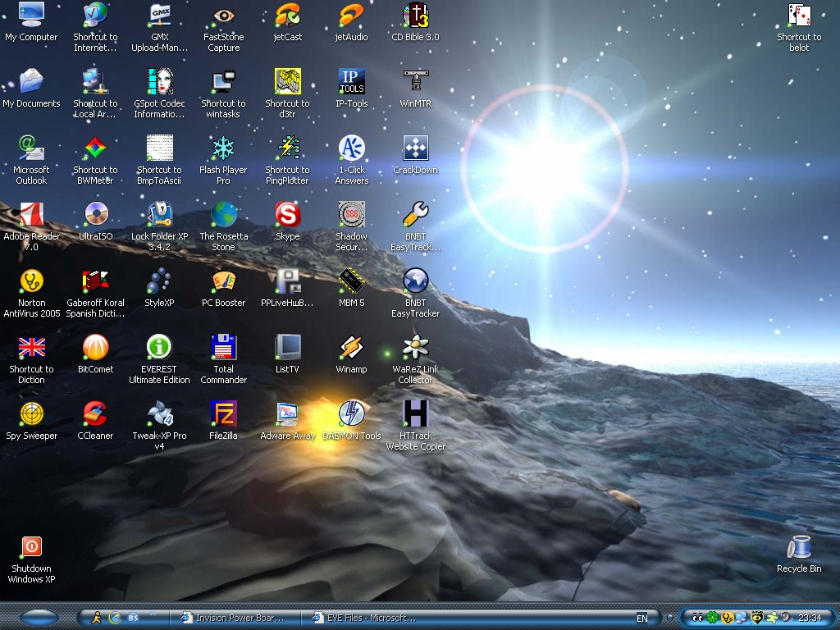Select the Gaberoff Koral Spanish Dictionary icon
Screen dimensions: 840x630
(x=95, y=281)
